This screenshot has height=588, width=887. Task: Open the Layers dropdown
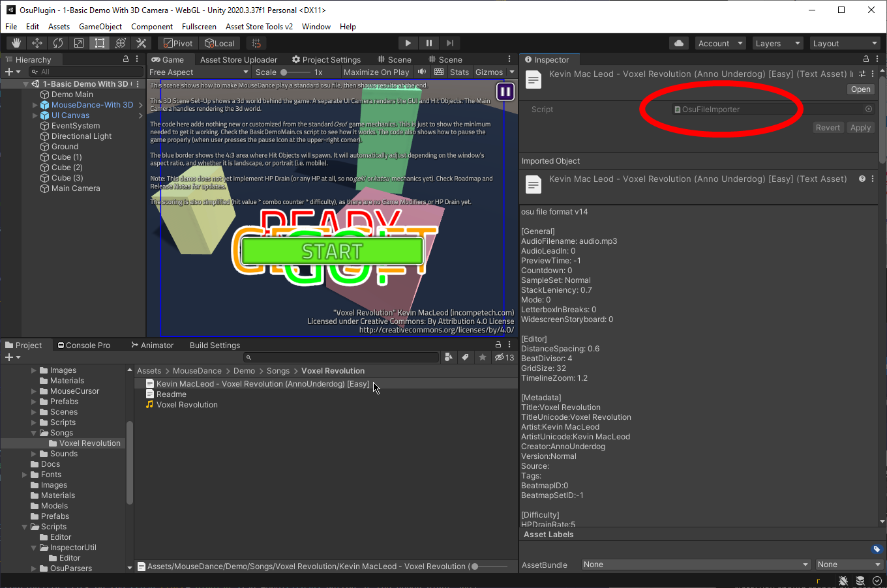pyautogui.click(x=777, y=43)
